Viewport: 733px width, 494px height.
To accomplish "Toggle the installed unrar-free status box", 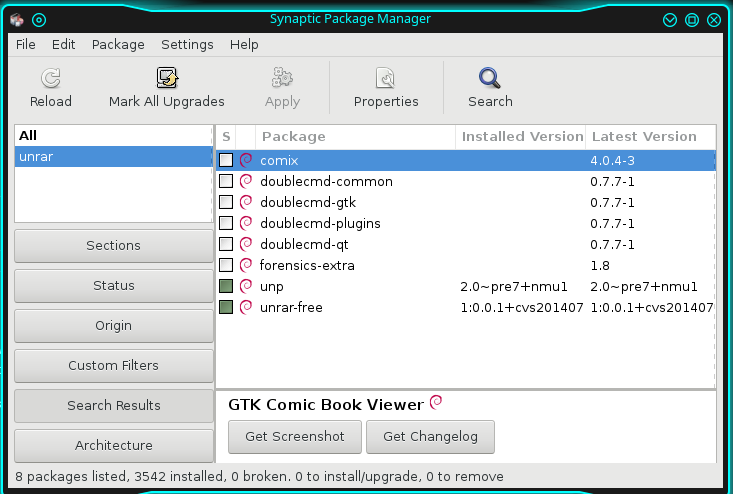I will point(226,307).
